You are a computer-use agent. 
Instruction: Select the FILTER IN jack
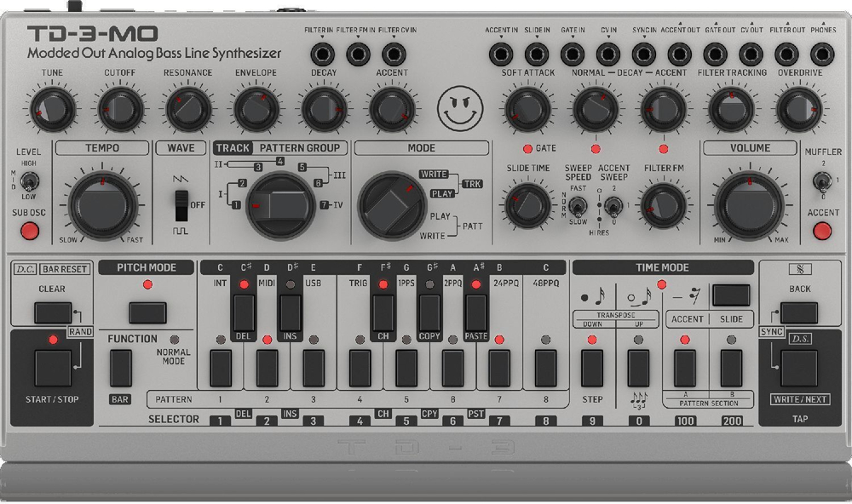pyautogui.click(x=323, y=54)
